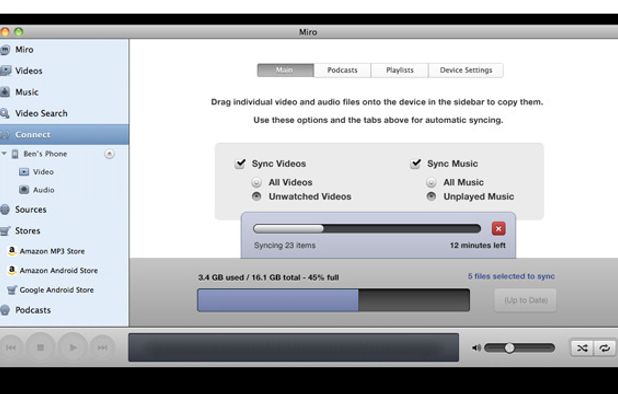Open Google Android Store
The width and height of the screenshot is (618, 394).
[56, 290]
